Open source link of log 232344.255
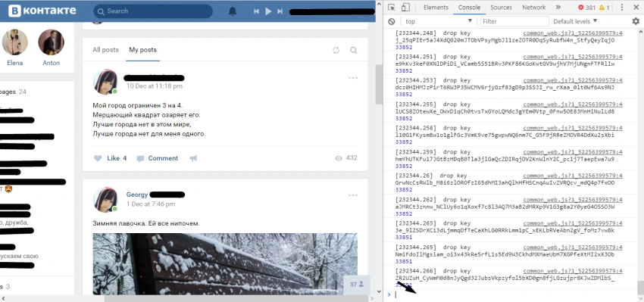 point(573,104)
